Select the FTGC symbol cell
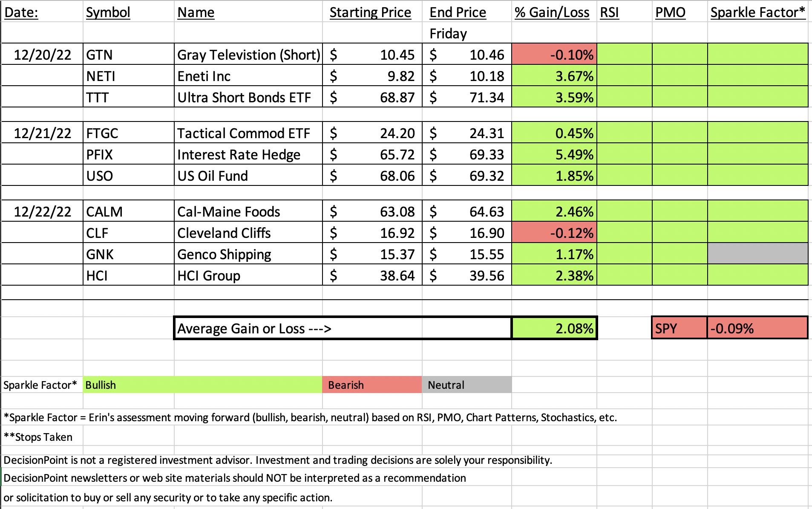 coord(128,133)
